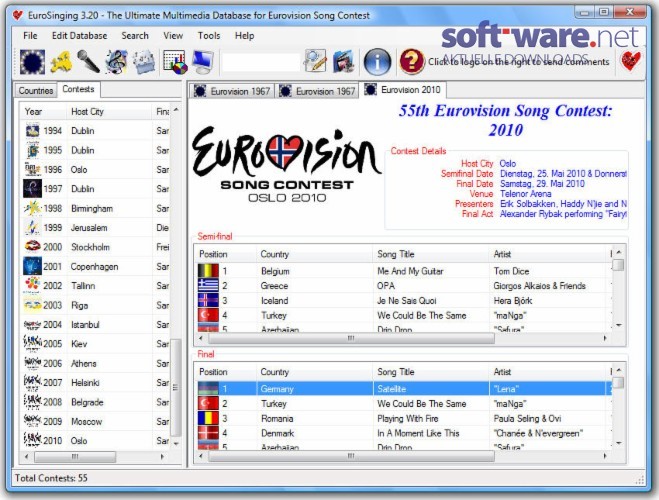The width and height of the screenshot is (659, 500).
Task: Select the Eurovision 2010 tab
Action: tap(403, 89)
